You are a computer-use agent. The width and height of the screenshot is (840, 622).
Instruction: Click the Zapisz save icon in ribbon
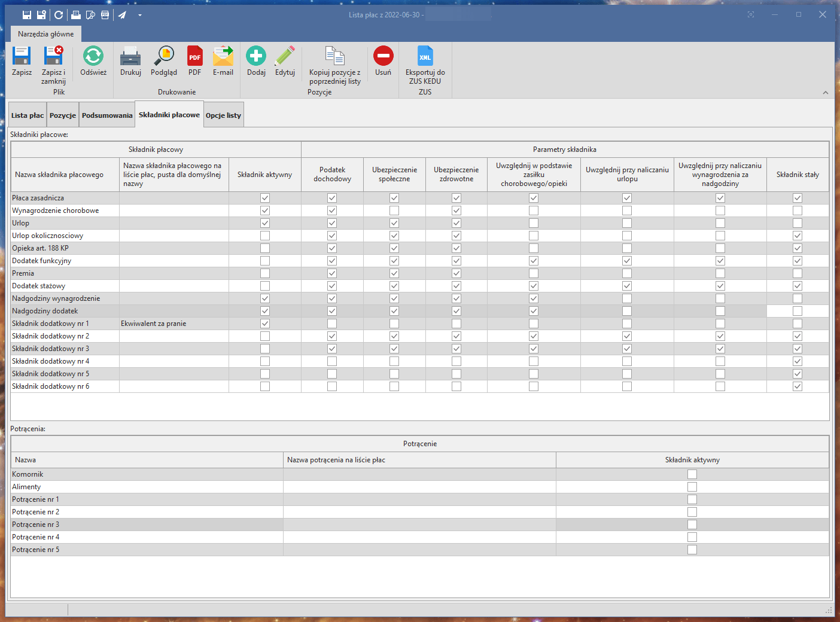pos(22,57)
